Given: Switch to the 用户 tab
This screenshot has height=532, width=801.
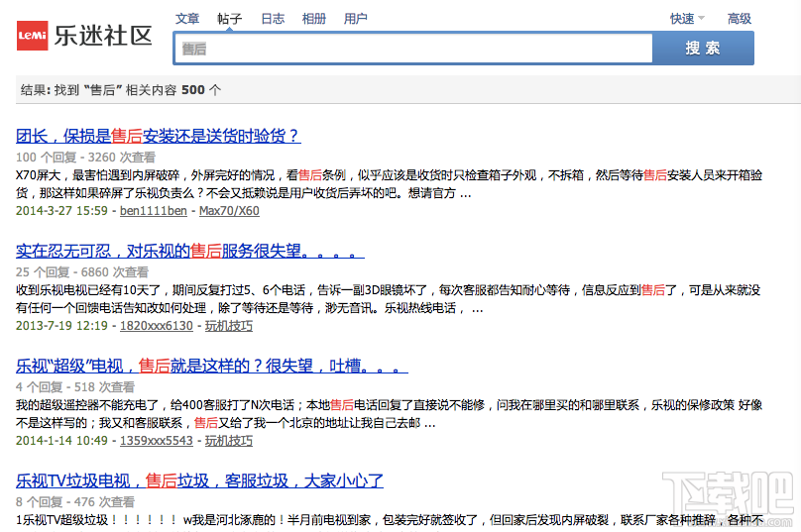Looking at the screenshot, I should 356,19.
